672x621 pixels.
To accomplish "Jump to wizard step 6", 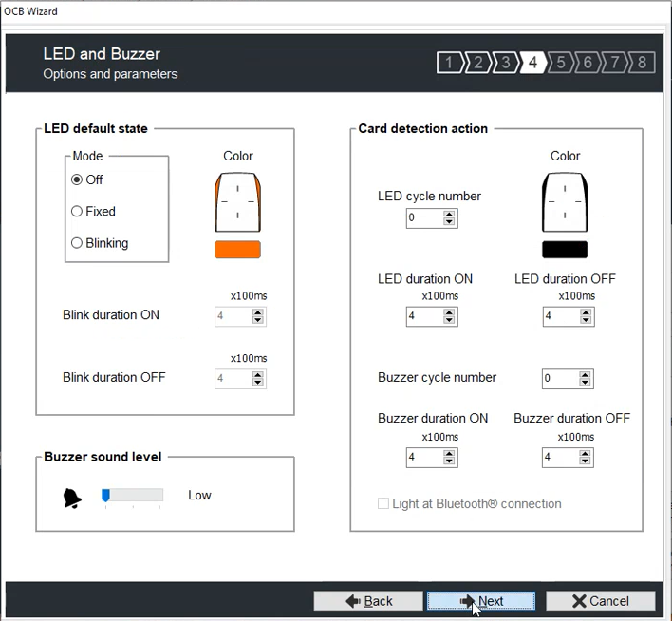I will click(x=588, y=63).
